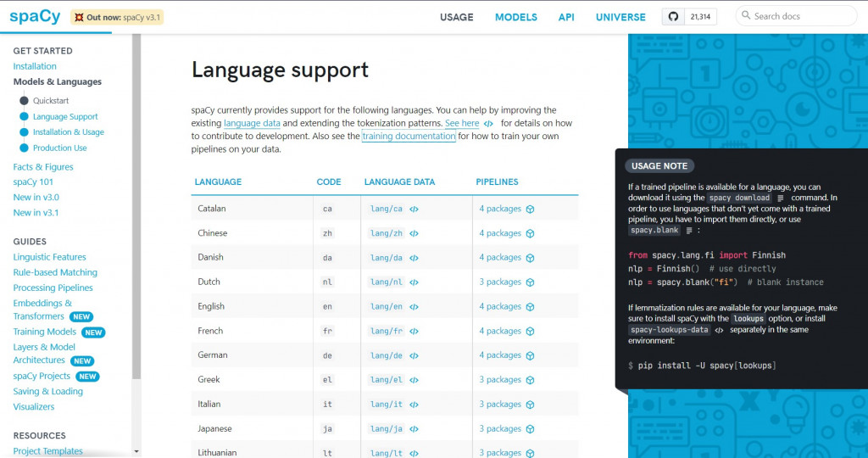This screenshot has height=458, width=868.
Task: Open 'New in v3.1' sidebar link
Action: coord(36,213)
